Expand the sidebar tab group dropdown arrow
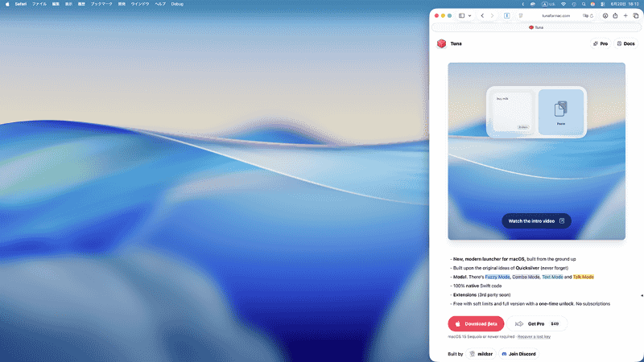This screenshot has width=644, height=362. (x=469, y=15)
